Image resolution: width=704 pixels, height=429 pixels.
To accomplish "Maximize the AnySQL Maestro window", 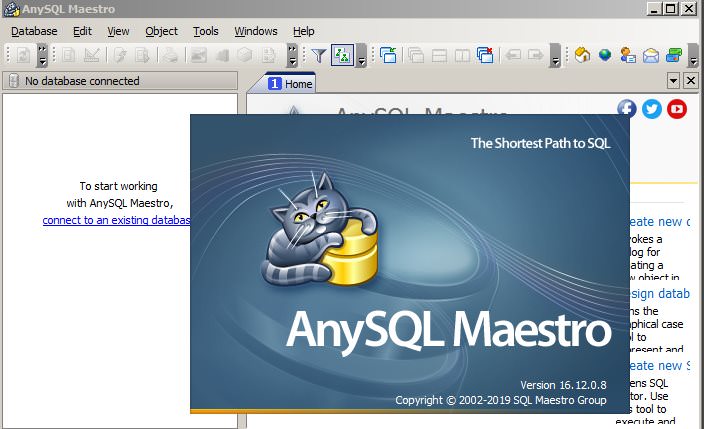I will tap(671, 9).
